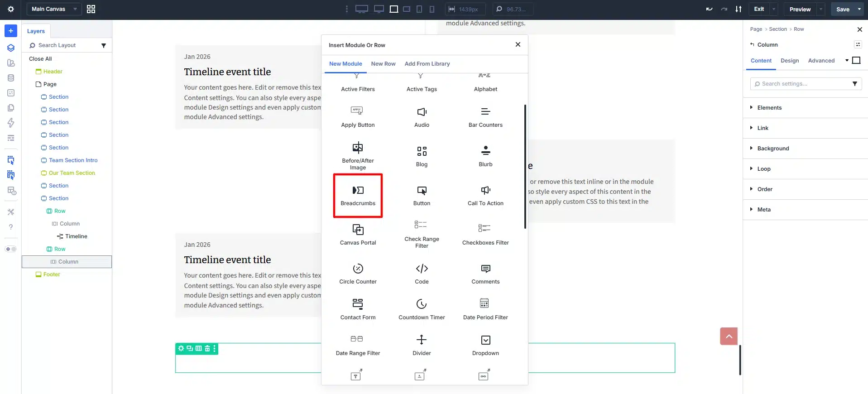Select the Content tab in settings panel
The image size is (868, 394).
[x=761, y=61]
